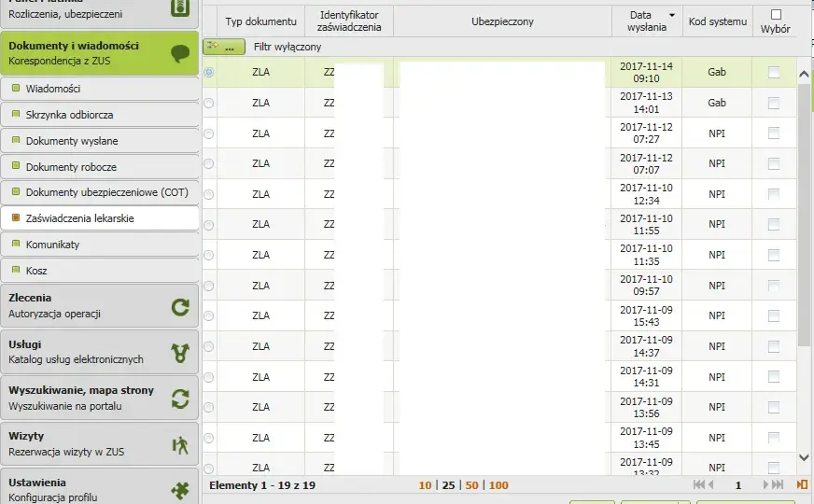Go to the first page arrow icon
The height and width of the screenshot is (504, 814).
(x=699, y=484)
